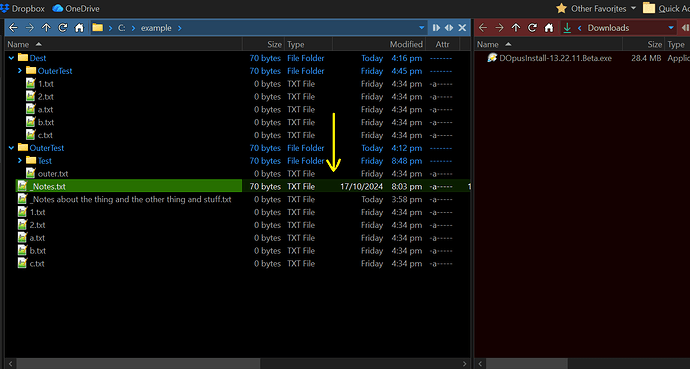Close the C:\example pane with the X
690x369 pixels.
(462, 28)
